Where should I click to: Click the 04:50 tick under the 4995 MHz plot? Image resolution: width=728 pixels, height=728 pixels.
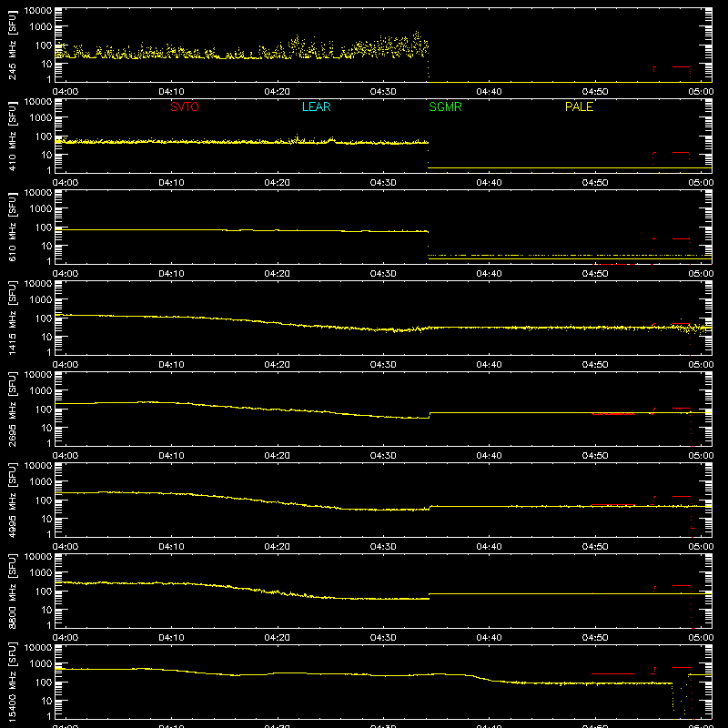click(x=595, y=547)
